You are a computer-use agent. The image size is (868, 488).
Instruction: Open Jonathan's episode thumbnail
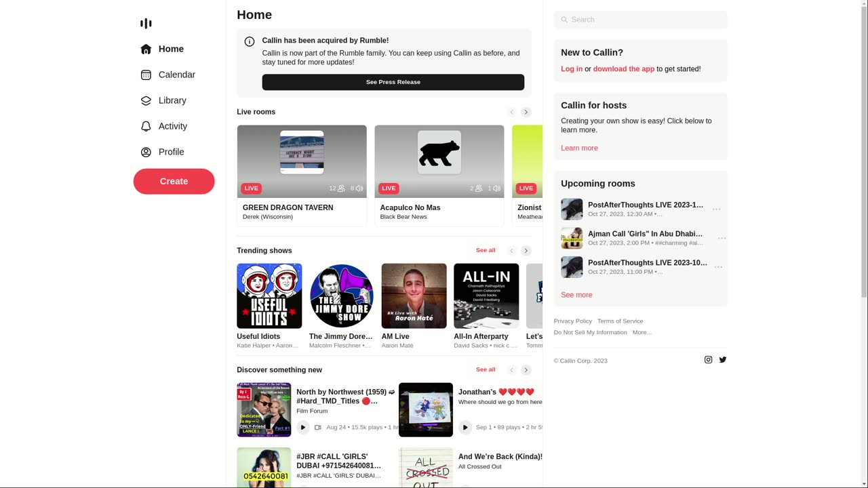[426, 410]
